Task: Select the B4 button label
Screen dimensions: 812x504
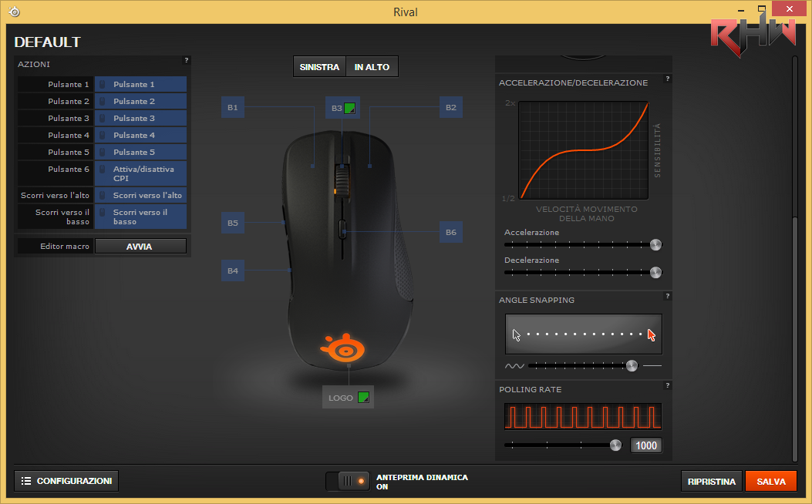Action: 233,270
